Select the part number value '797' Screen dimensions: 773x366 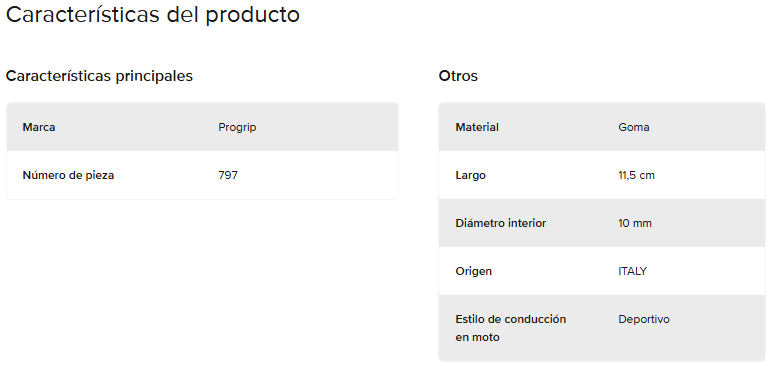coord(228,175)
